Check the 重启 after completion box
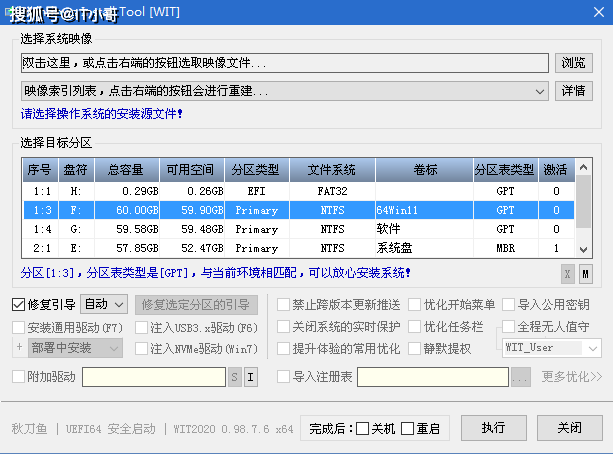613x454 pixels. (407, 429)
